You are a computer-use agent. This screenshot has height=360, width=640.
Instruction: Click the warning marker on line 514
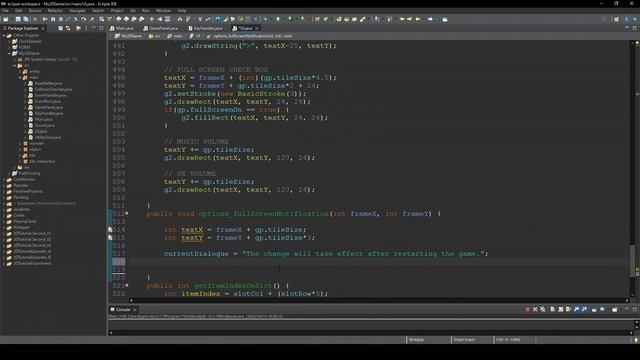pos(110,230)
